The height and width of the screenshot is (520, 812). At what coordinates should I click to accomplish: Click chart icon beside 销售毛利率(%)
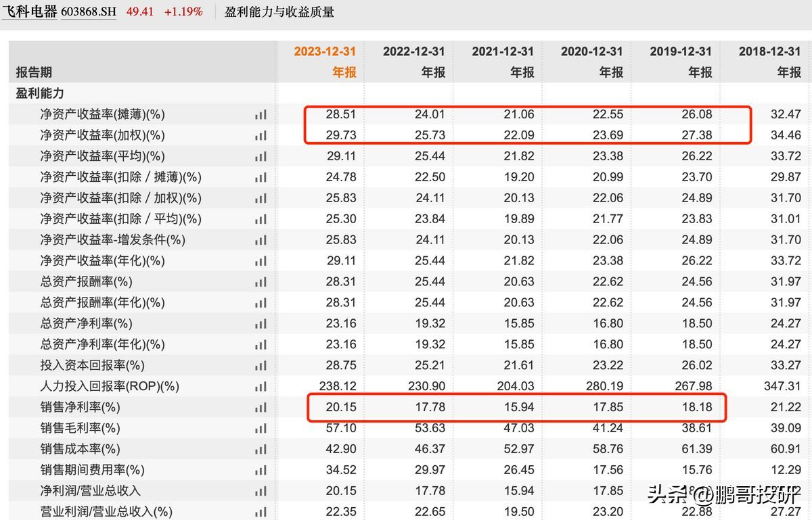click(x=261, y=428)
